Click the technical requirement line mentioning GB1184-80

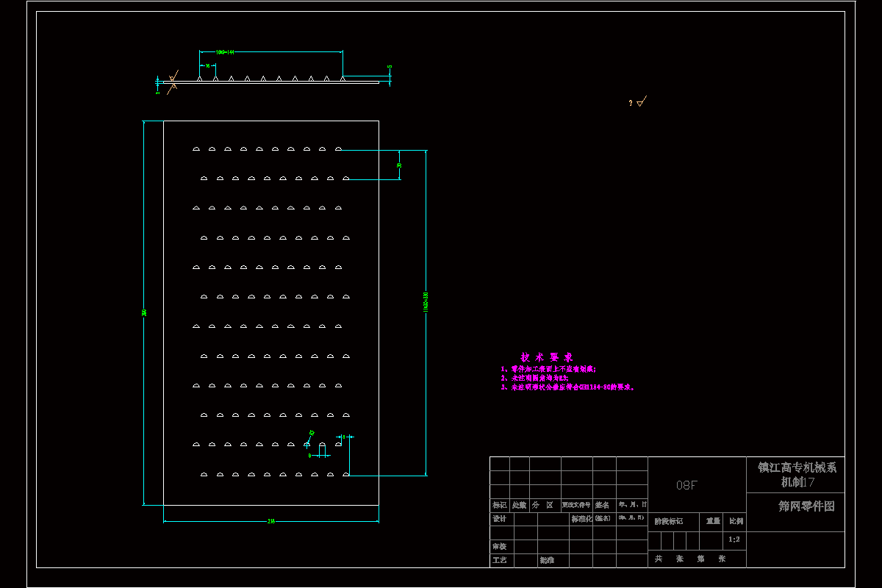point(568,387)
